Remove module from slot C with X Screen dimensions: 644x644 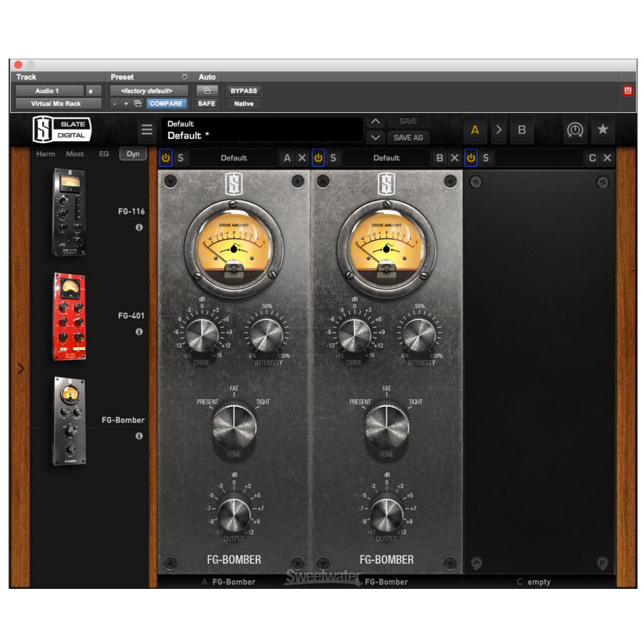(607, 157)
